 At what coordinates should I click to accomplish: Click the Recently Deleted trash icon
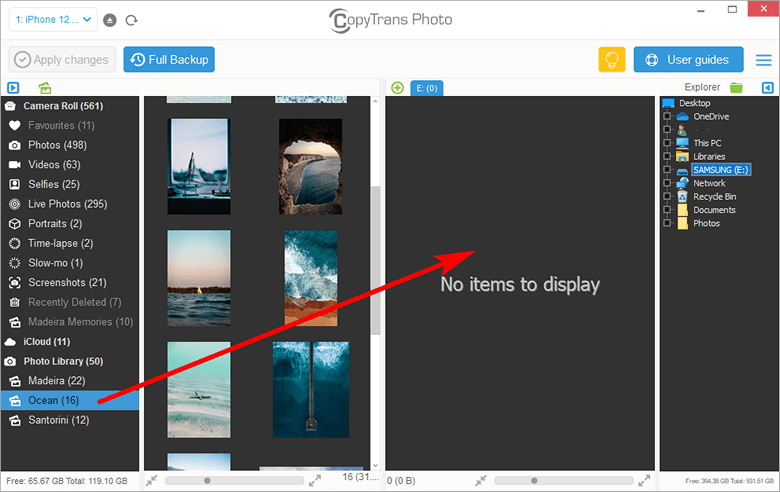coord(15,302)
